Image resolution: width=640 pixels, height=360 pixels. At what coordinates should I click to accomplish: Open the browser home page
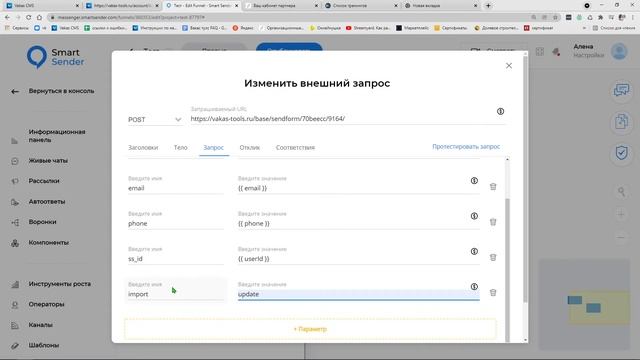tap(39, 17)
